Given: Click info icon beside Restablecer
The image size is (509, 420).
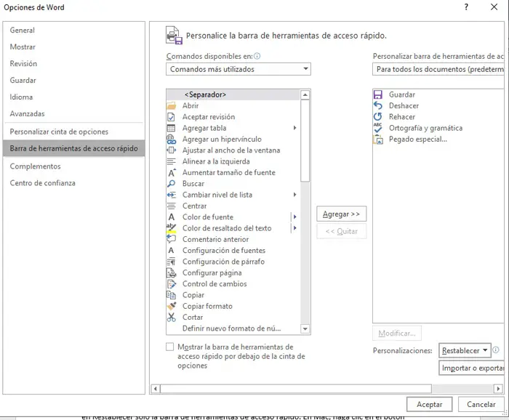Looking at the screenshot, I should (x=496, y=350).
